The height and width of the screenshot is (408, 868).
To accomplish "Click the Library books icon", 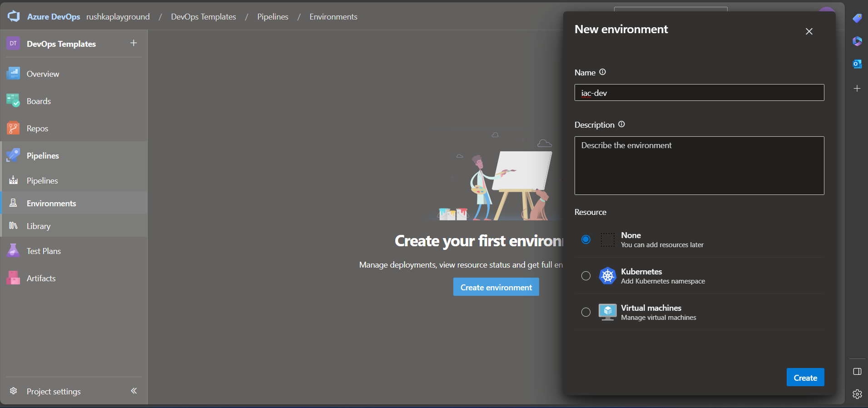I will 13,226.
